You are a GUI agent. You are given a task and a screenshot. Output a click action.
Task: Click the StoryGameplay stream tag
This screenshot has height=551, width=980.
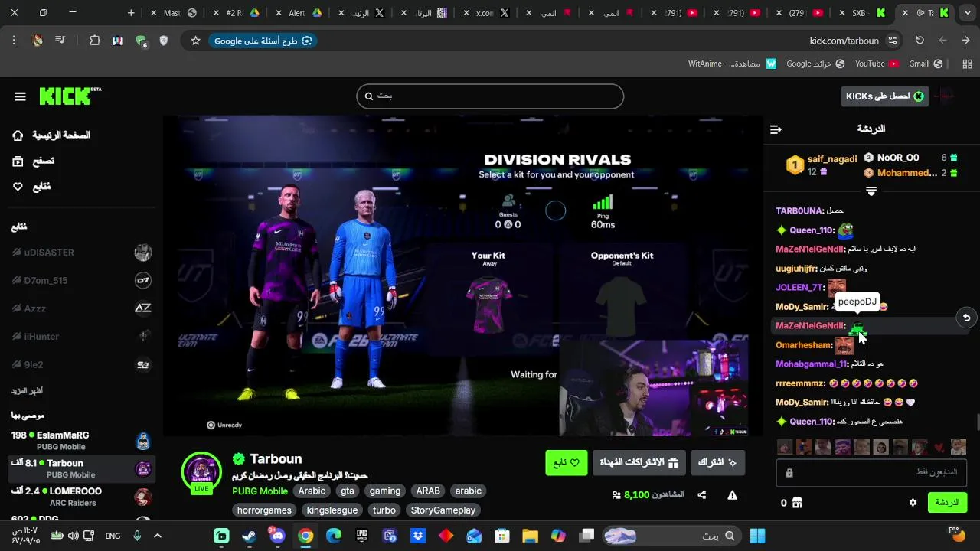tap(443, 510)
